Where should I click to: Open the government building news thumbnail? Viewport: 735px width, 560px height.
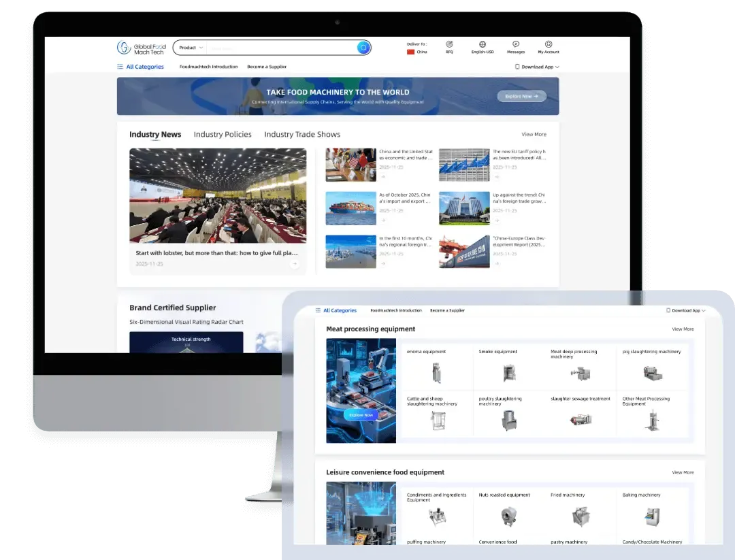pyautogui.click(x=465, y=208)
